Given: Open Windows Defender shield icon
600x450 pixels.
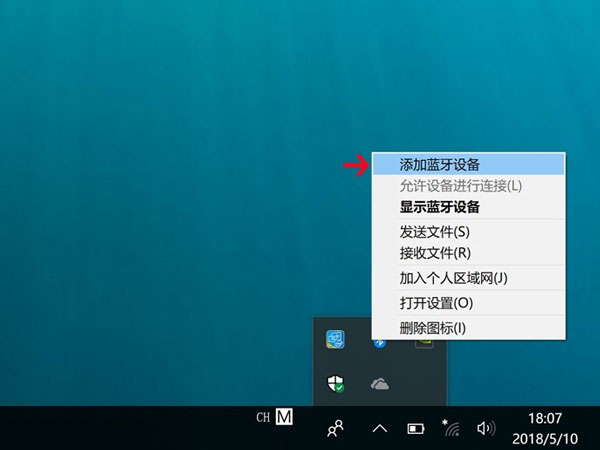Looking at the screenshot, I should pyautogui.click(x=336, y=384).
